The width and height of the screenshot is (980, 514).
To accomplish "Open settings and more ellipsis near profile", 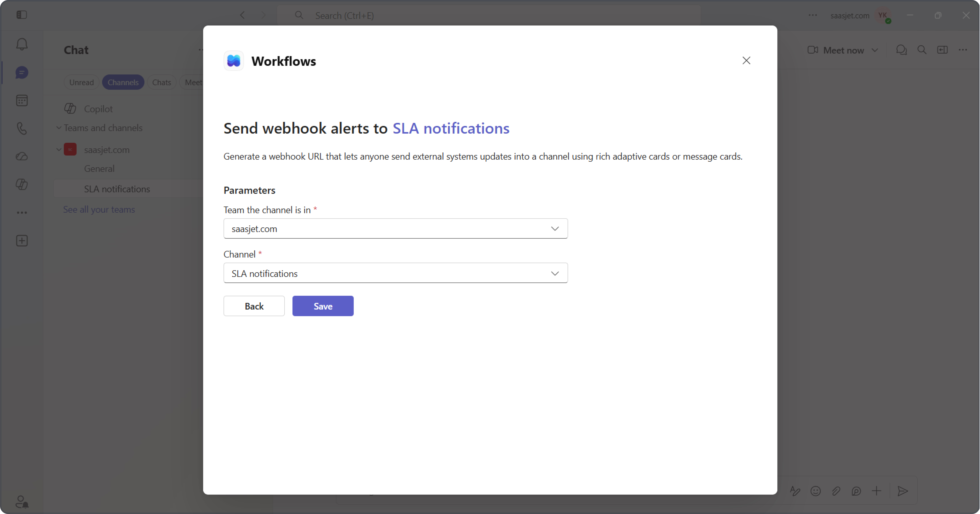I will pyautogui.click(x=813, y=15).
